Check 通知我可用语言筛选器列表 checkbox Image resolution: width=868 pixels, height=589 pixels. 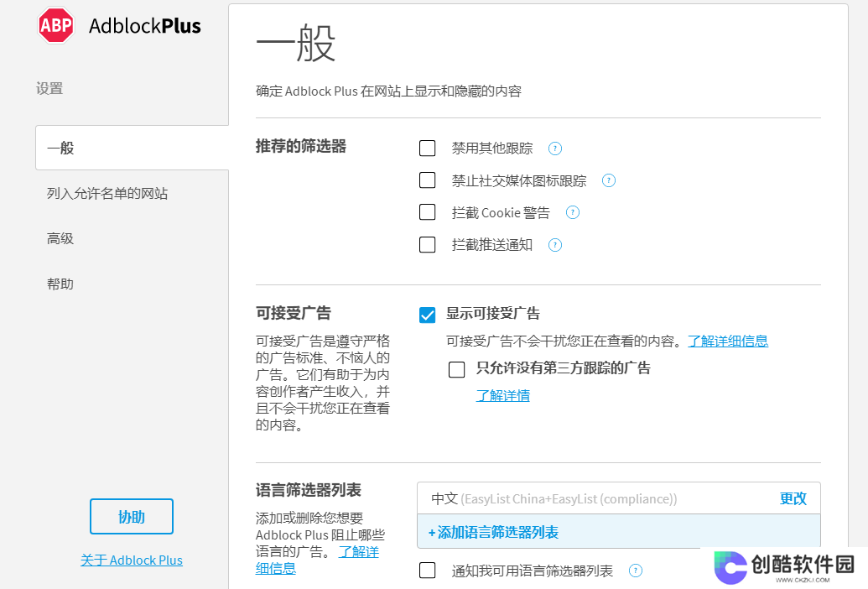click(428, 571)
